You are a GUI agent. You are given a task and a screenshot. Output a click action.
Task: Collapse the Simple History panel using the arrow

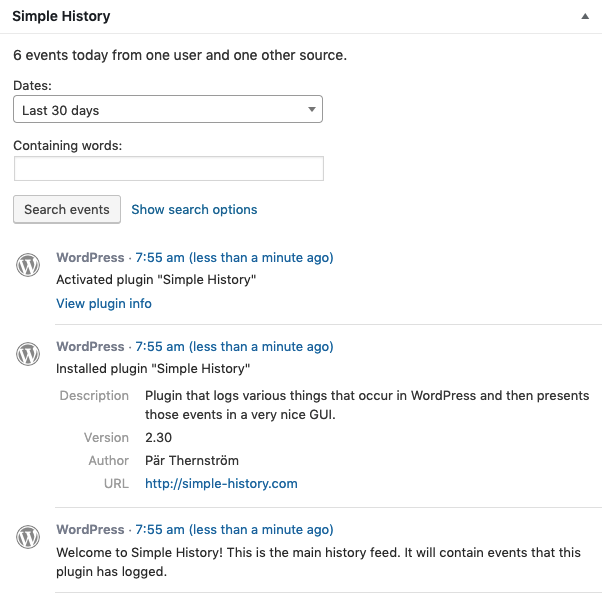pos(584,17)
